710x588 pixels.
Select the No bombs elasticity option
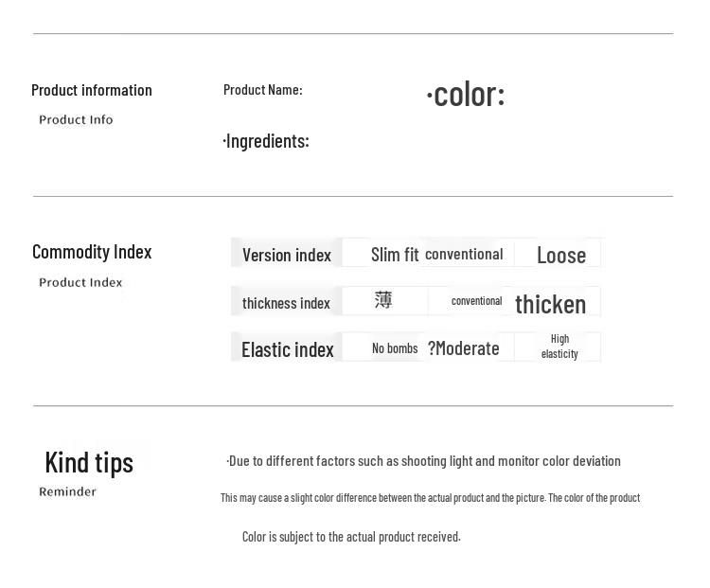click(395, 348)
